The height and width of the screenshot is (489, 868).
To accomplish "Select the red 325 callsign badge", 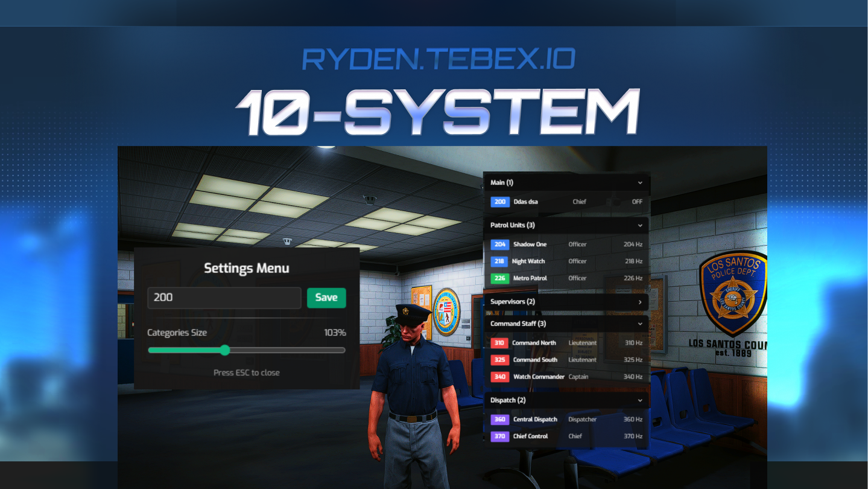I will point(499,360).
